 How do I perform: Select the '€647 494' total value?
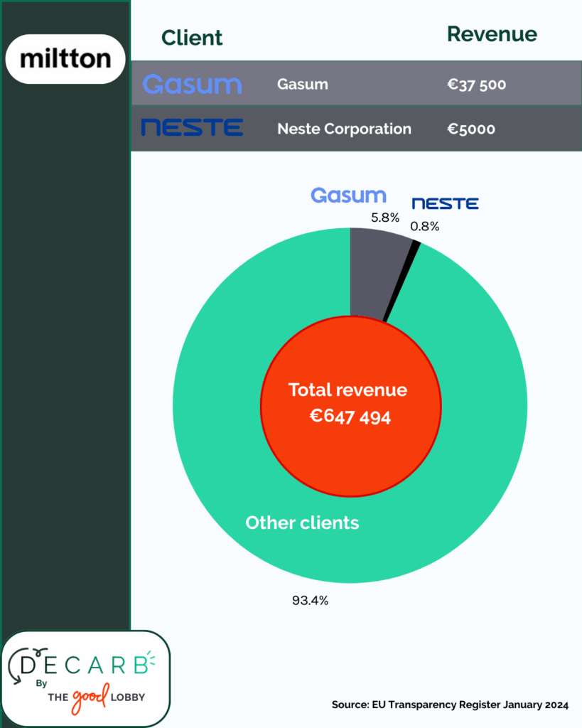tap(350, 417)
